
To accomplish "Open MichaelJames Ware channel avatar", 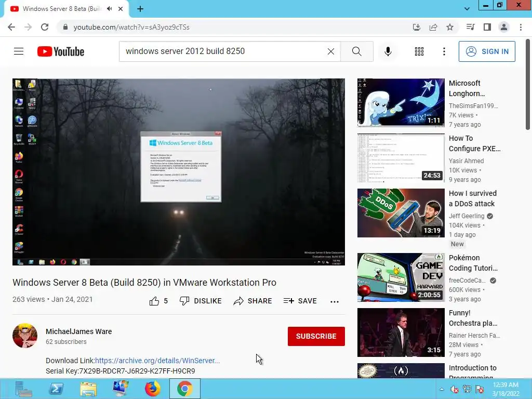I will click(25, 336).
